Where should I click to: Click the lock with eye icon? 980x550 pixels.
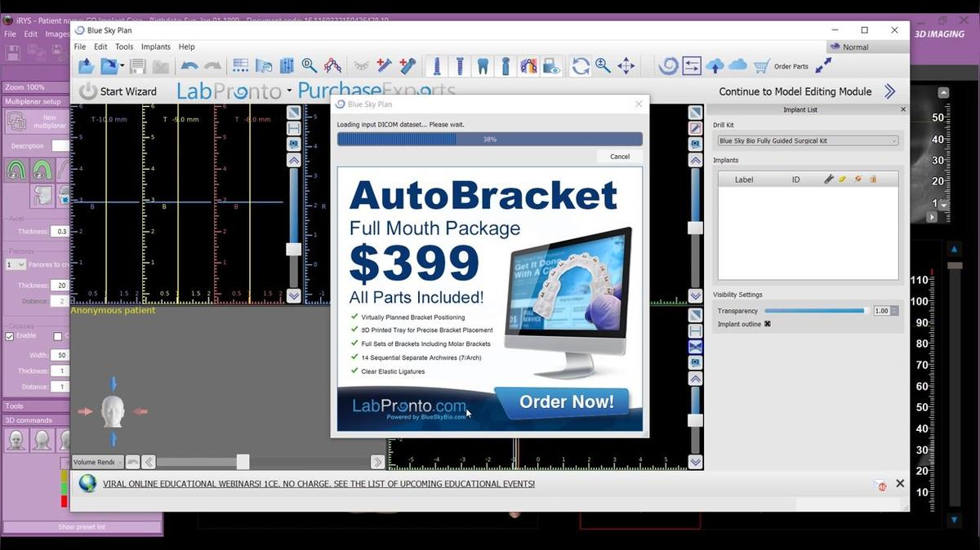(551, 66)
